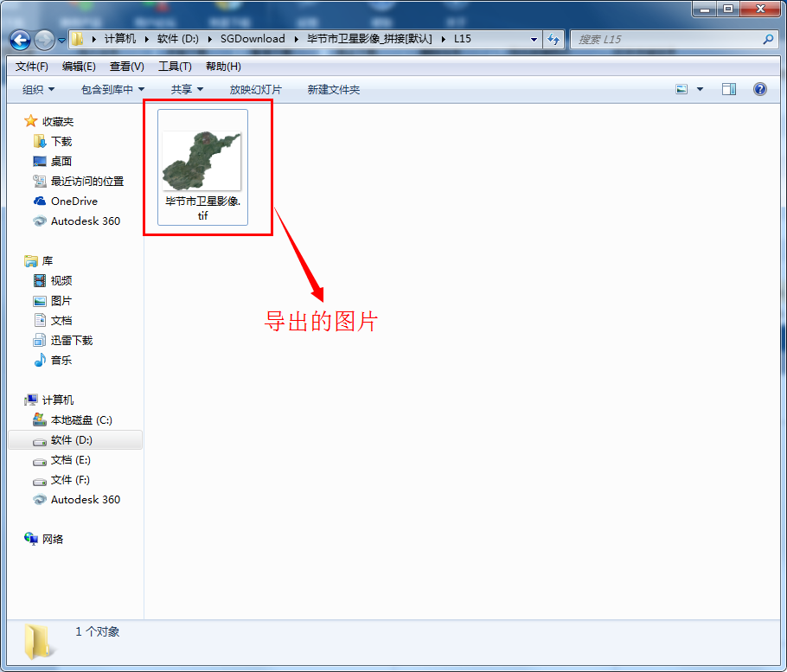The image size is (787, 672).
Task: Open the address bar history dropdown
Action: [x=534, y=39]
